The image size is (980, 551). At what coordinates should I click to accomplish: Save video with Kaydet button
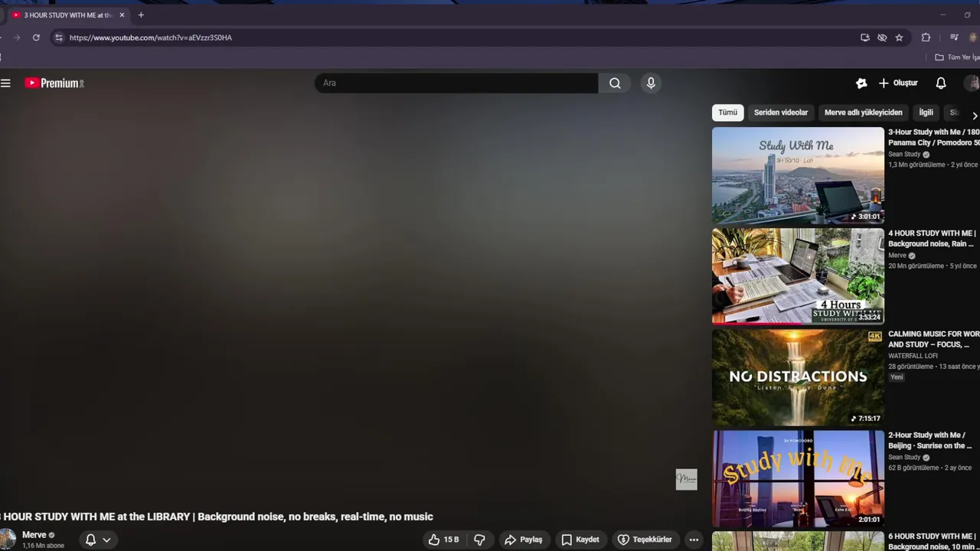coord(580,540)
